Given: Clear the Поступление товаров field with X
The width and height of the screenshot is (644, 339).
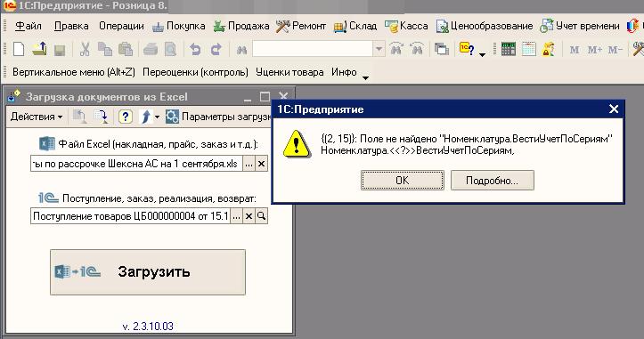Looking at the screenshot, I should tap(249, 216).
